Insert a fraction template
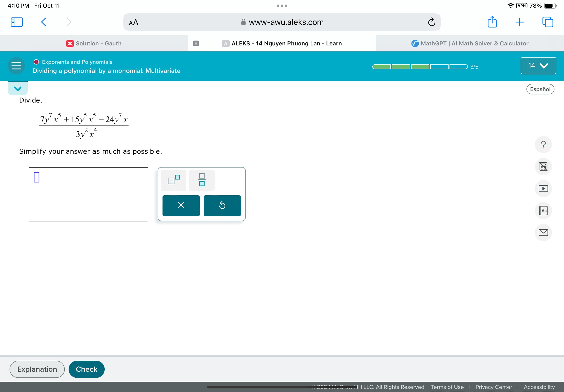The height and width of the screenshot is (392, 564). 202,180
